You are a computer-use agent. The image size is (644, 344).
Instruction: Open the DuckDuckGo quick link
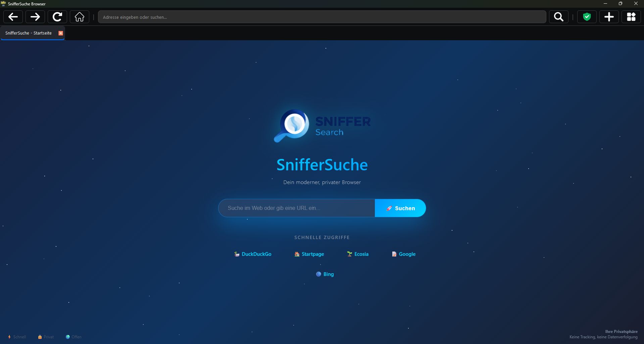point(253,254)
